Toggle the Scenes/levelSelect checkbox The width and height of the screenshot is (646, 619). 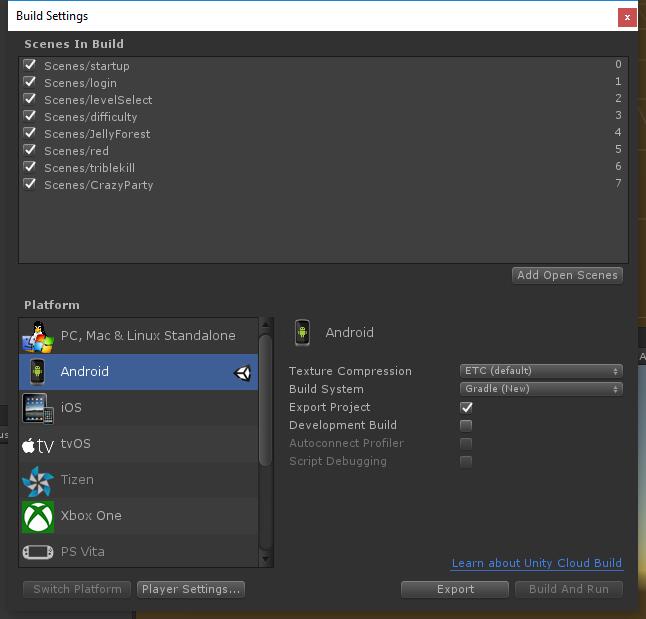pyautogui.click(x=30, y=99)
